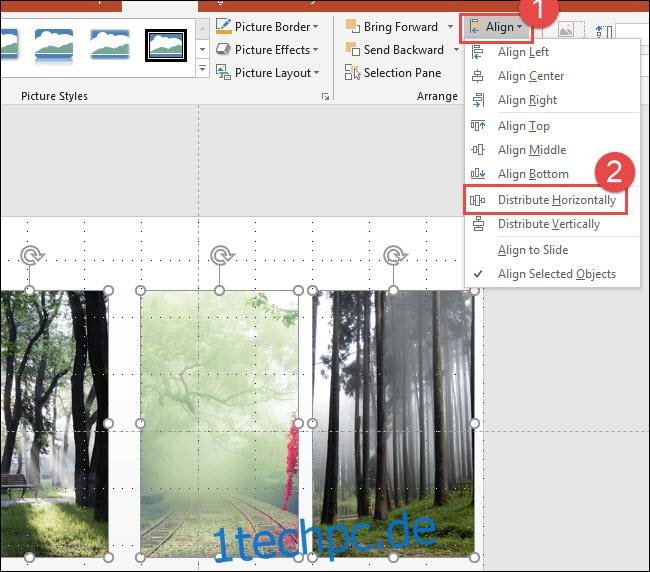
Task: Select the right foggy pine forest picture
Action: [393, 424]
